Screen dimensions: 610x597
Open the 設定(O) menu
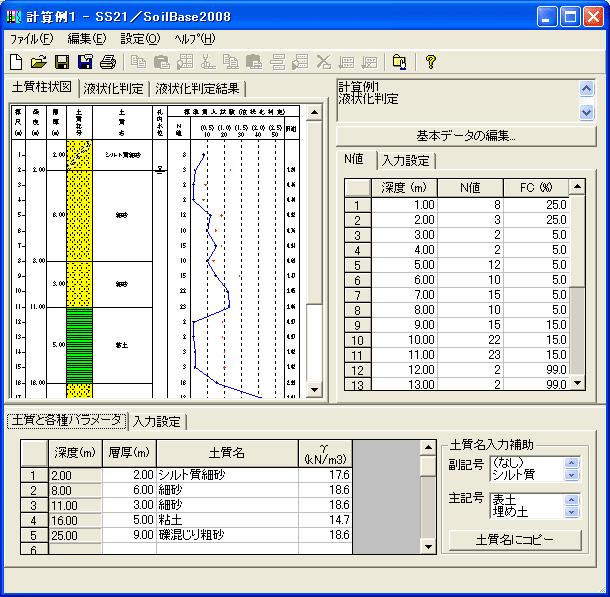tap(140, 39)
